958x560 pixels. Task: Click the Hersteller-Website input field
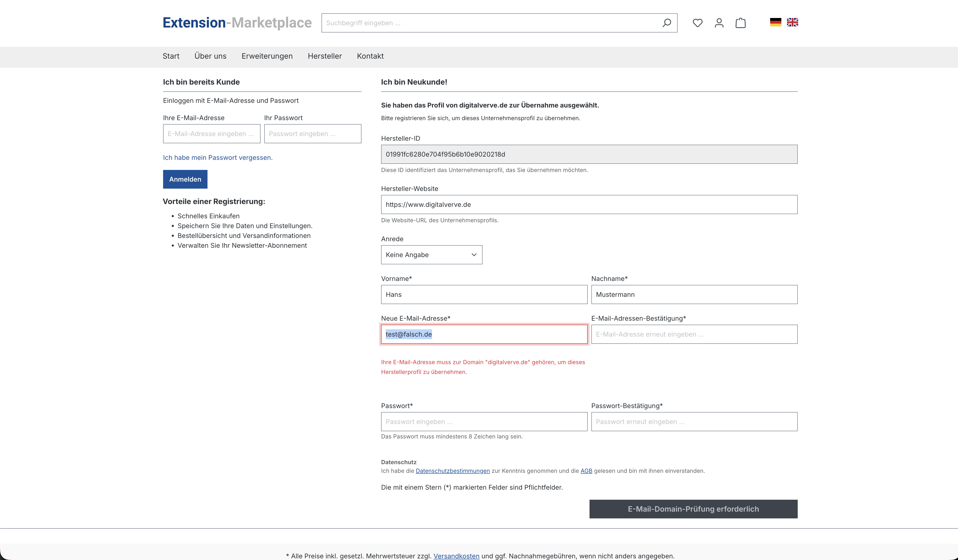(589, 205)
